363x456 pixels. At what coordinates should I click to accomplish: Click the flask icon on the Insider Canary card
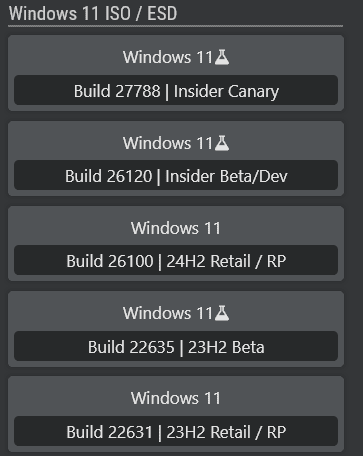click(x=222, y=57)
